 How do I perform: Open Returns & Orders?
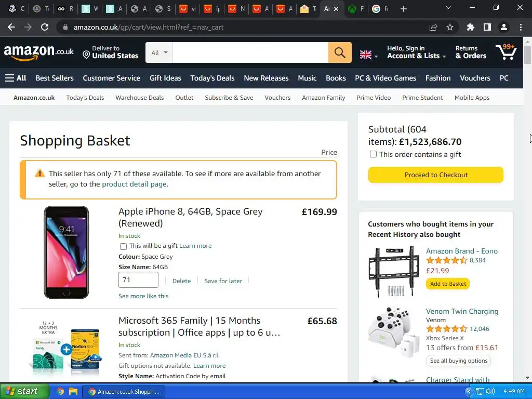[471, 52]
